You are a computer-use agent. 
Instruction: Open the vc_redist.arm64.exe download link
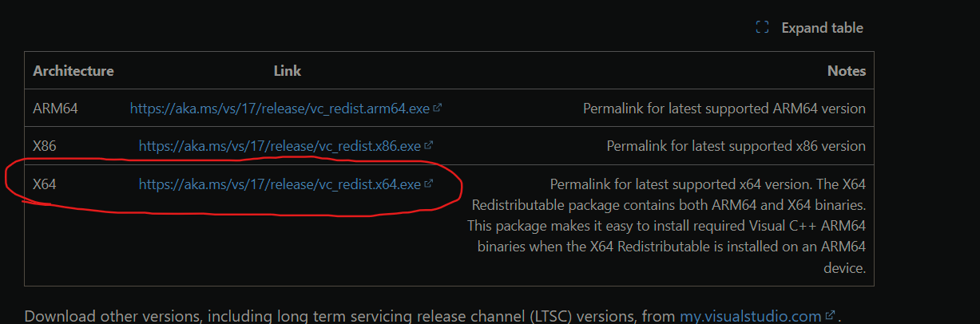[280, 109]
